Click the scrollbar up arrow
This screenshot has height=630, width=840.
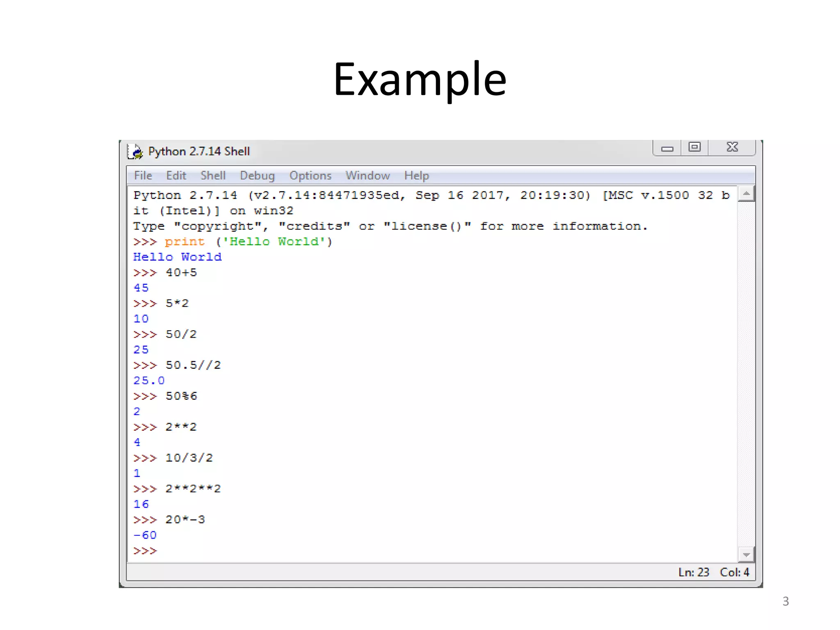[746, 194]
